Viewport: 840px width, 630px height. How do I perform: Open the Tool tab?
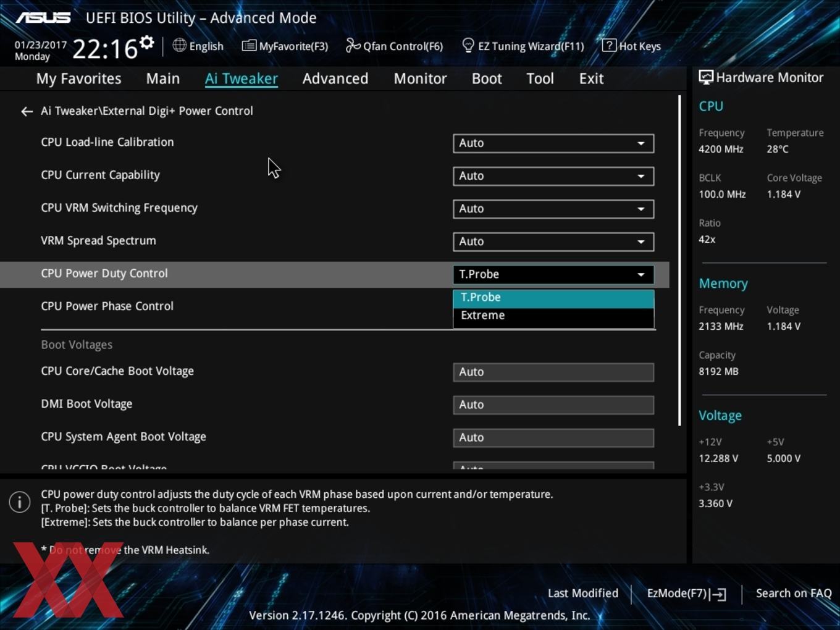coord(540,78)
